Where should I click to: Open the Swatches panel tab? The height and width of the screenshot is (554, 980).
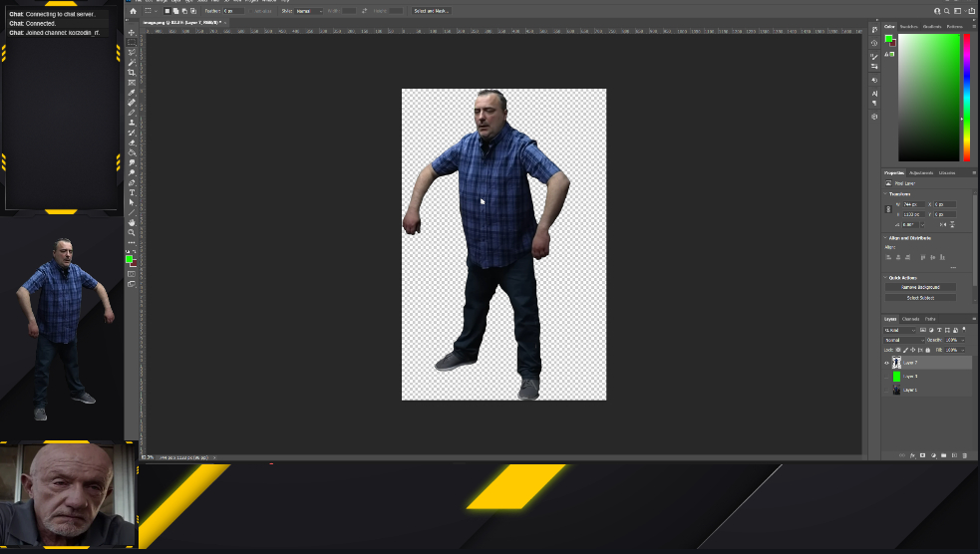click(908, 27)
